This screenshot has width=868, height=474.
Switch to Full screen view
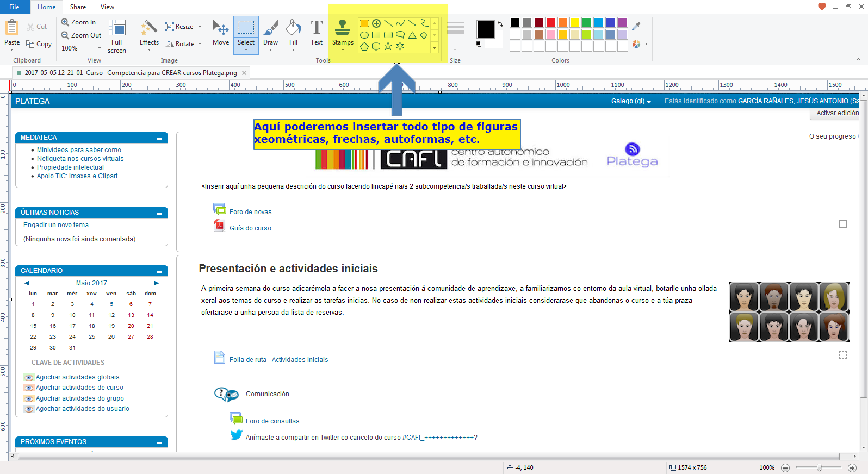point(117,36)
